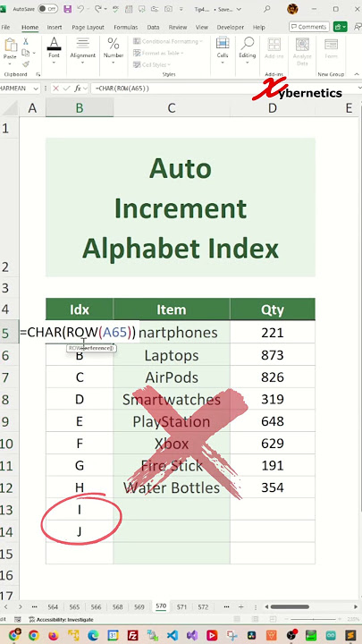
Task: Open the Conditional Formatting dropdown
Action: [x=168, y=41]
